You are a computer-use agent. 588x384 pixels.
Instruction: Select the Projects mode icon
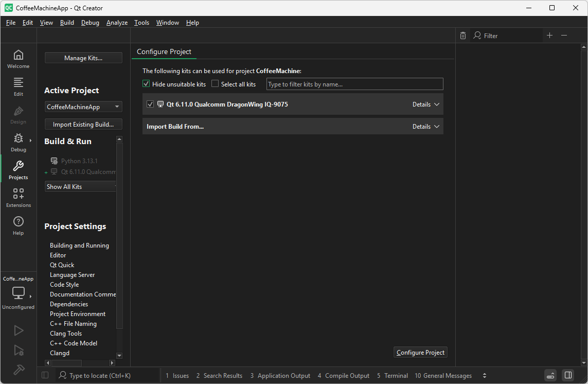pos(18,168)
